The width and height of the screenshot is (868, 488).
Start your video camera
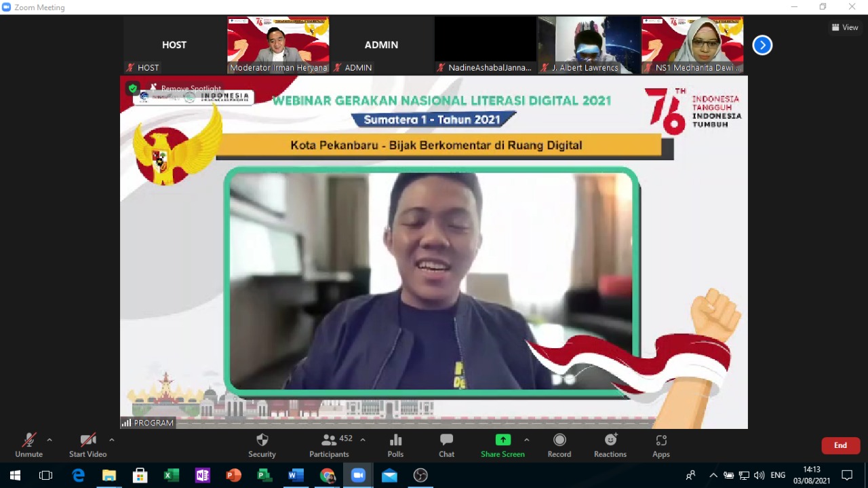(x=87, y=445)
